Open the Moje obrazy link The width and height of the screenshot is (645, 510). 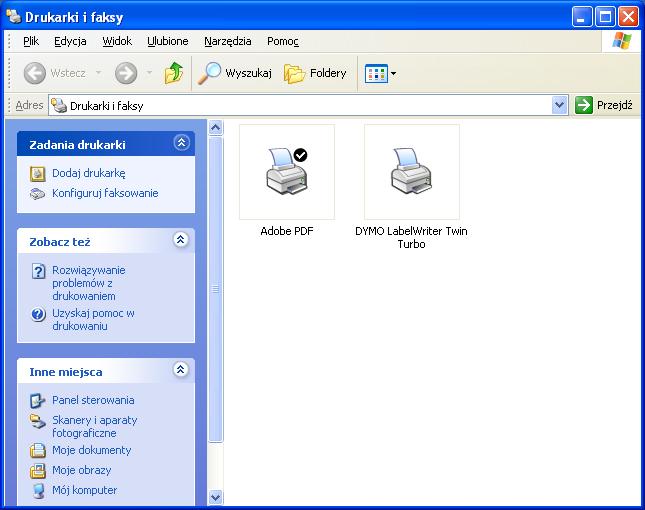point(81,470)
